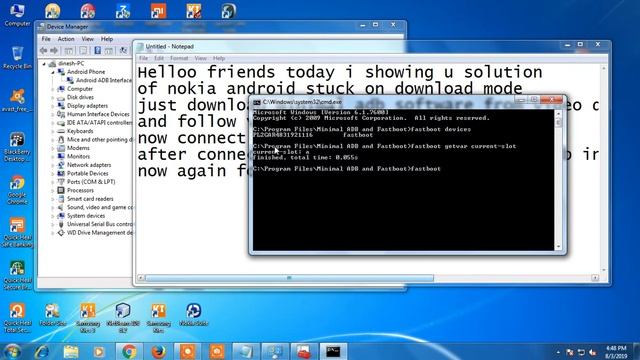The image size is (640, 360).
Task: Click the blue Help icon in Device Manager toolbar
Action: 98,51
